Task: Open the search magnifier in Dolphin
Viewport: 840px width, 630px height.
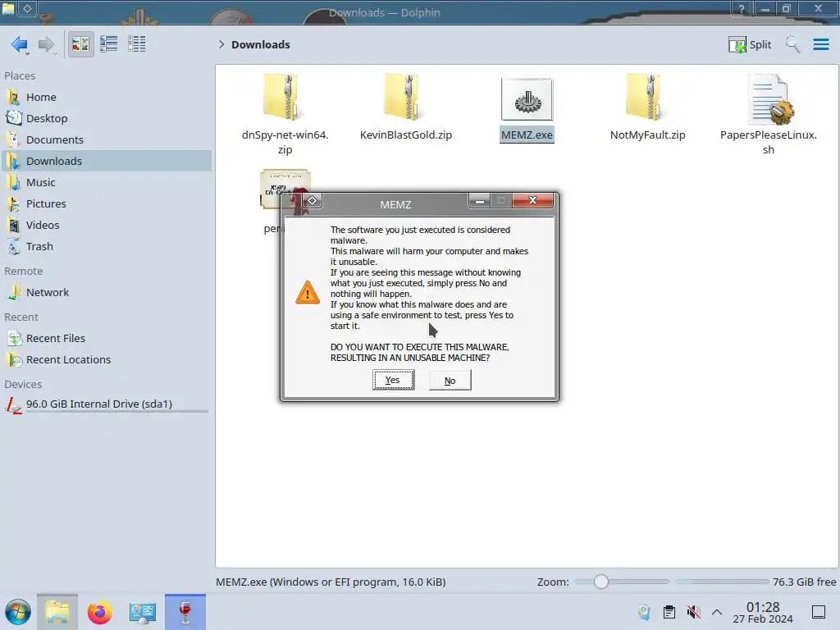Action: (792, 44)
